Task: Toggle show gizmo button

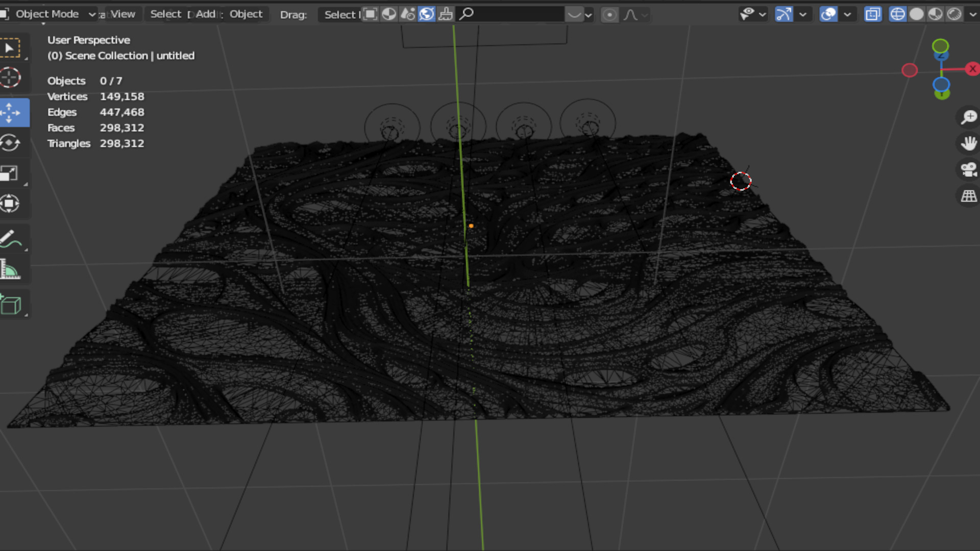Action: [783, 14]
